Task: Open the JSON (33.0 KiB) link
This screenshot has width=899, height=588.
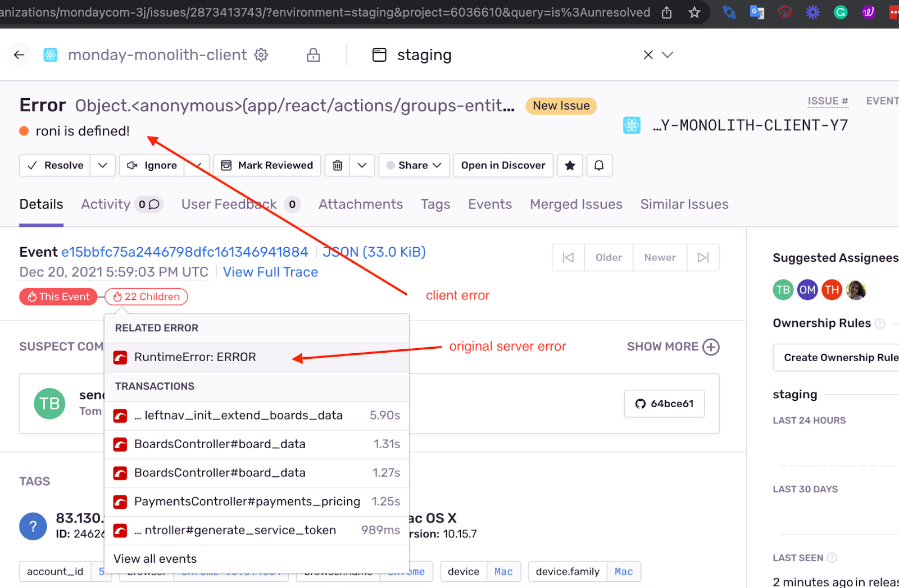Action: point(374,252)
